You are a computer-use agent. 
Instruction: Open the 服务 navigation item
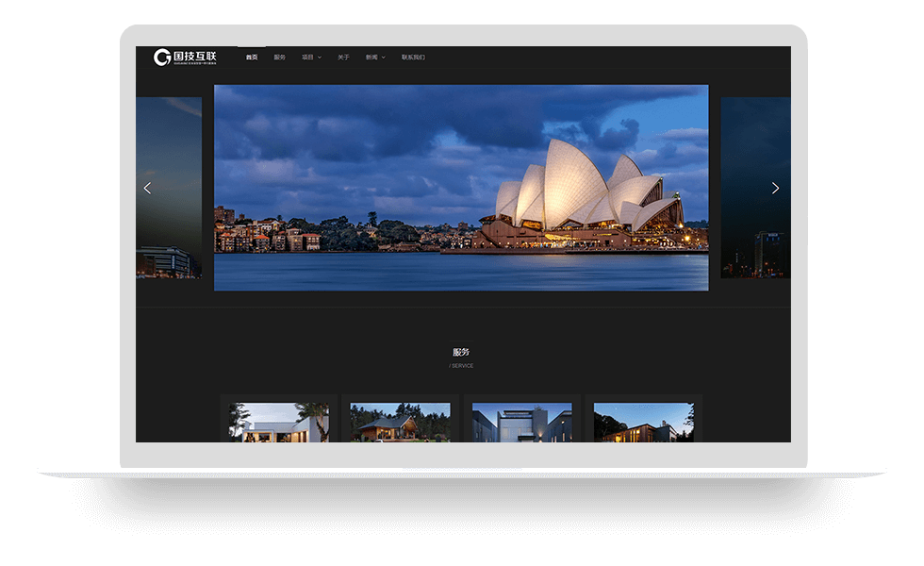(x=279, y=58)
